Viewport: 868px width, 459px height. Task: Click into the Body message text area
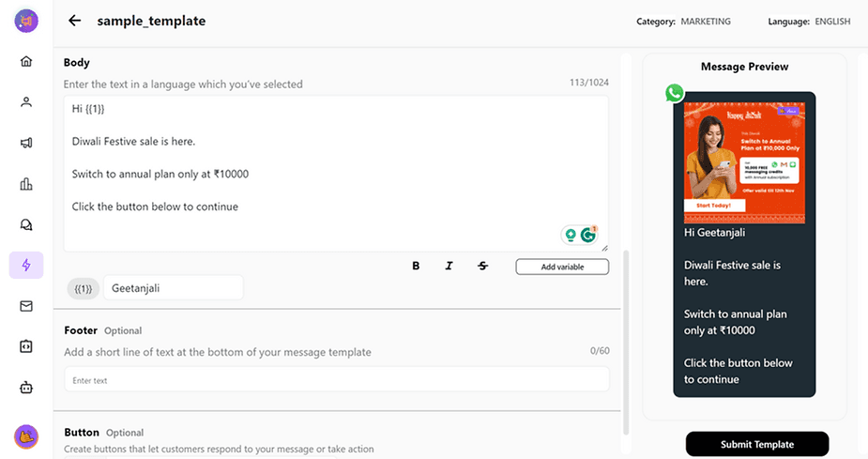[x=336, y=174]
